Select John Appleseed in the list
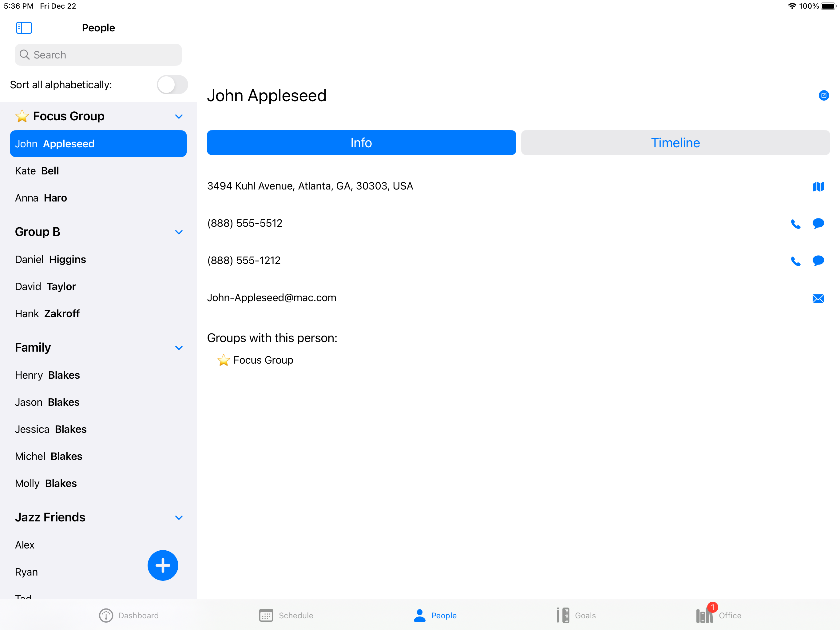840x630 pixels. [98, 144]
